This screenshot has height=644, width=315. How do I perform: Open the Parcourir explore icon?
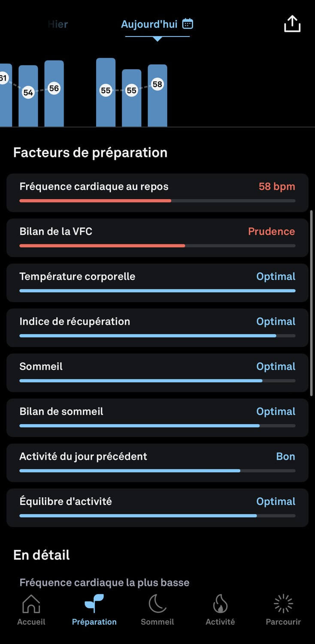283,604
